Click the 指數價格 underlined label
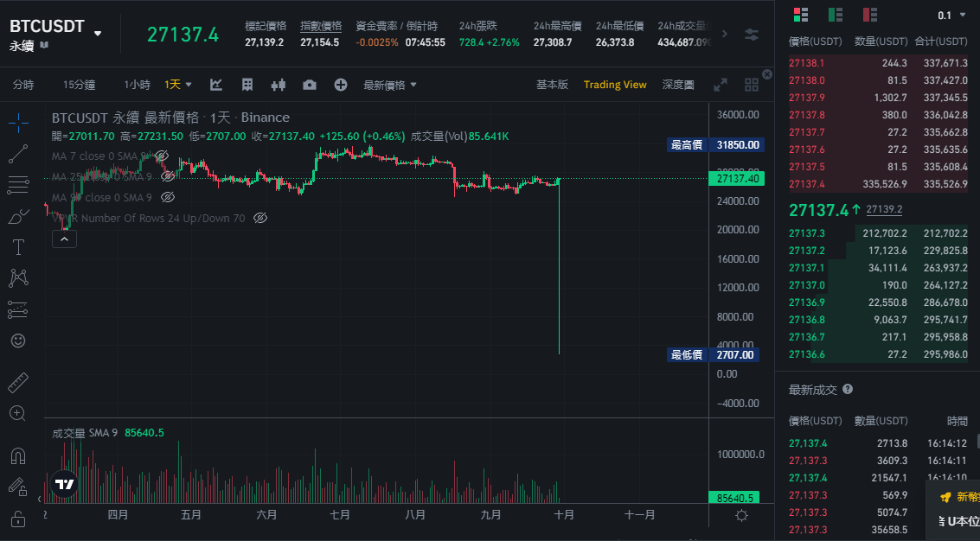 point(321,26)
